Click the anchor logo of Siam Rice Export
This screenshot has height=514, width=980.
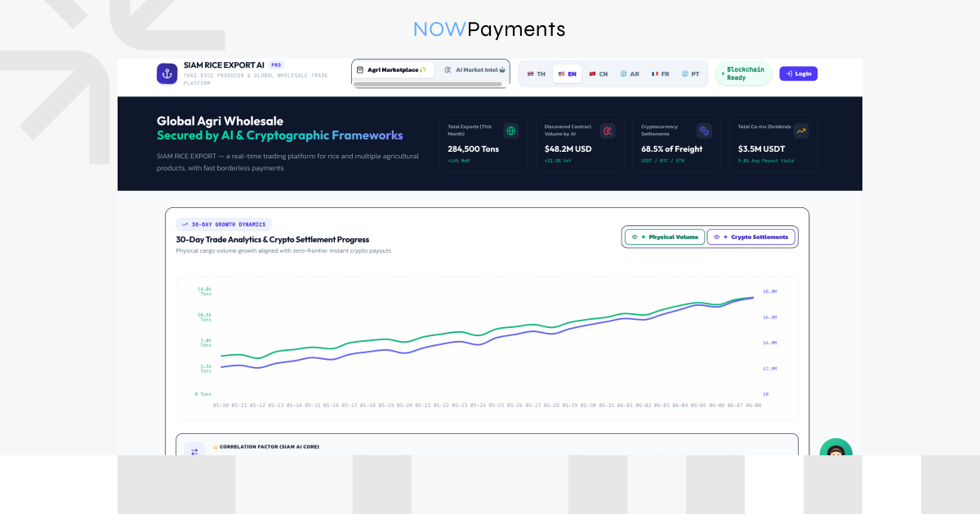point(167,73)
